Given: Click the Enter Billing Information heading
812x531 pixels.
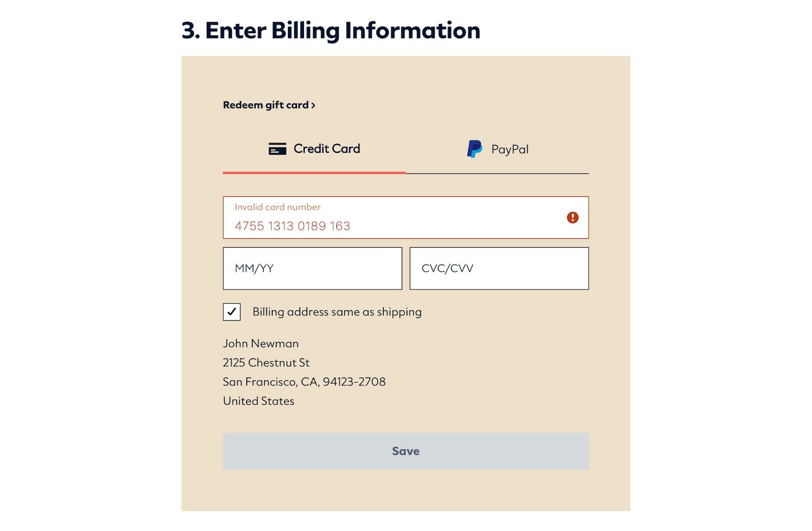Looking at the screenshot, I should (331, 30).
